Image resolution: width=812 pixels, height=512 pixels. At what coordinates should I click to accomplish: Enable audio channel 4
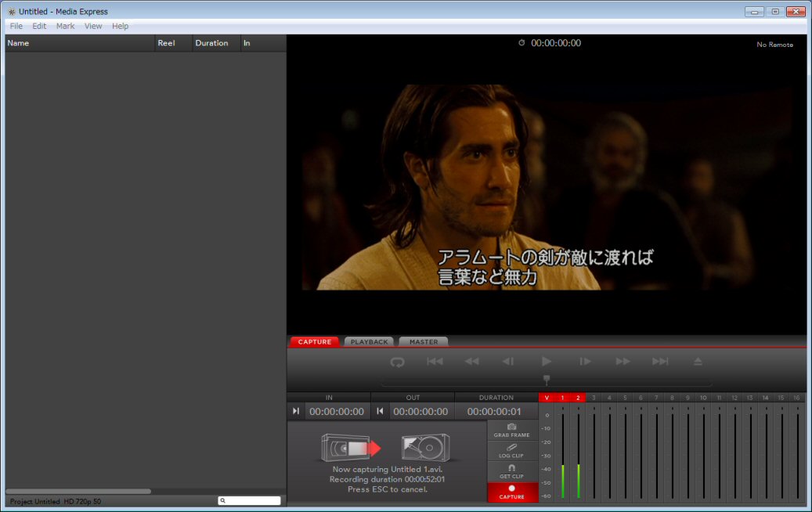[x=609, y=398]
